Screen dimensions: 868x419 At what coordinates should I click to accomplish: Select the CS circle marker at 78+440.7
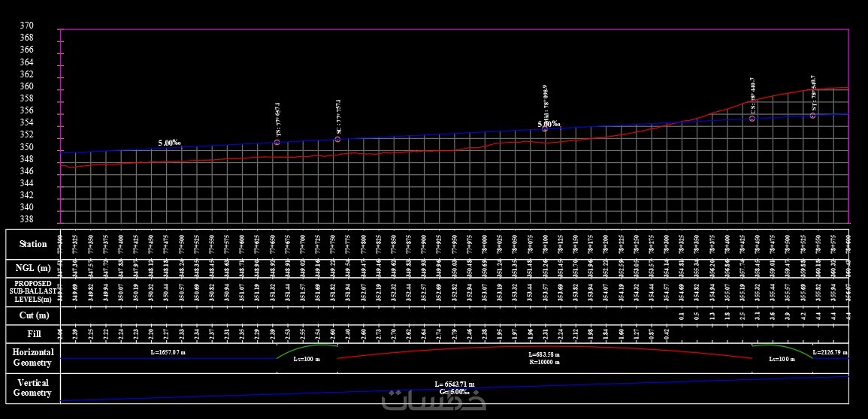[752, 119]
